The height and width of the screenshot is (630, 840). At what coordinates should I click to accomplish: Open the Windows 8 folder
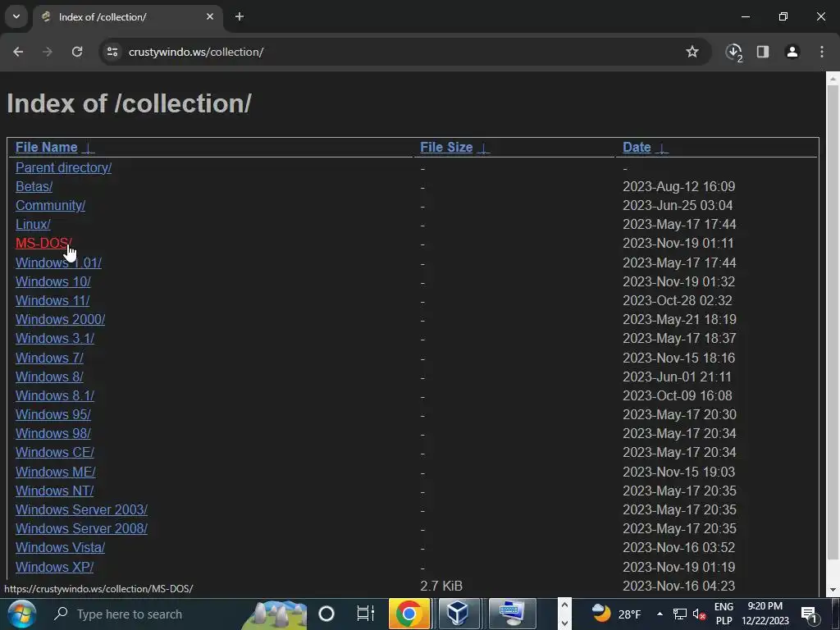(49, 377)
